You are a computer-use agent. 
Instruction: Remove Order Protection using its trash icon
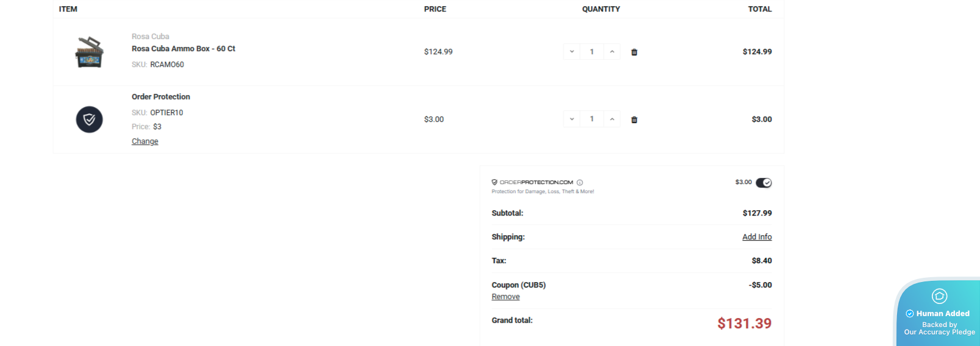[634, 120]
